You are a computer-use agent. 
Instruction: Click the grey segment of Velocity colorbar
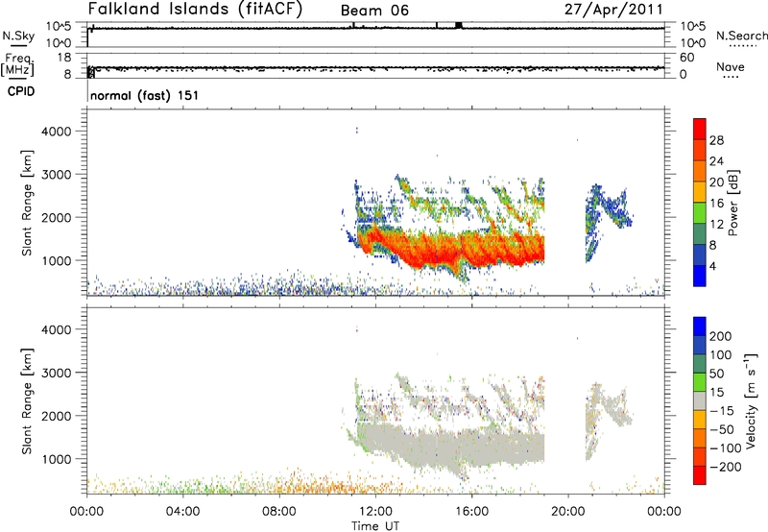tap(700, 400)
